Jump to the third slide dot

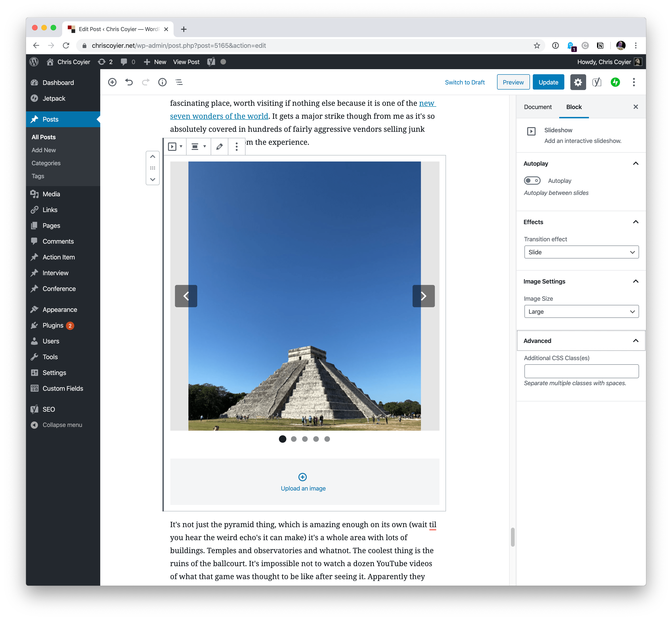(305, 439)
